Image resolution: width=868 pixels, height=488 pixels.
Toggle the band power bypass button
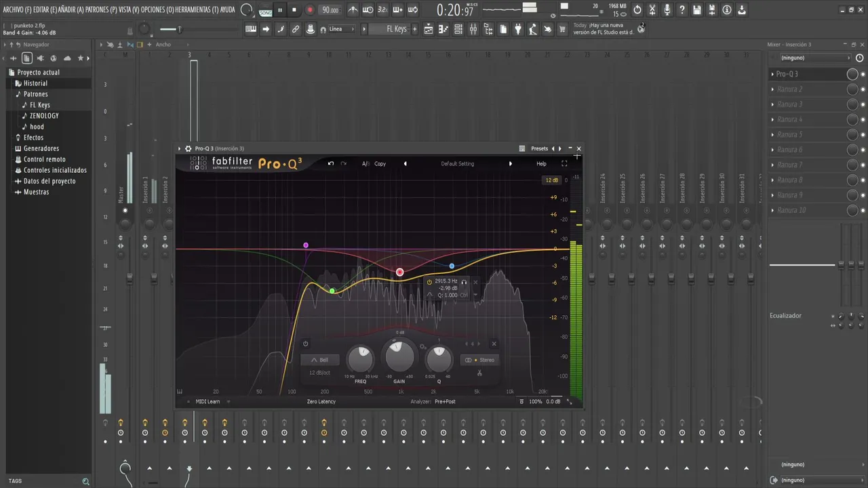tap(305, 344)
